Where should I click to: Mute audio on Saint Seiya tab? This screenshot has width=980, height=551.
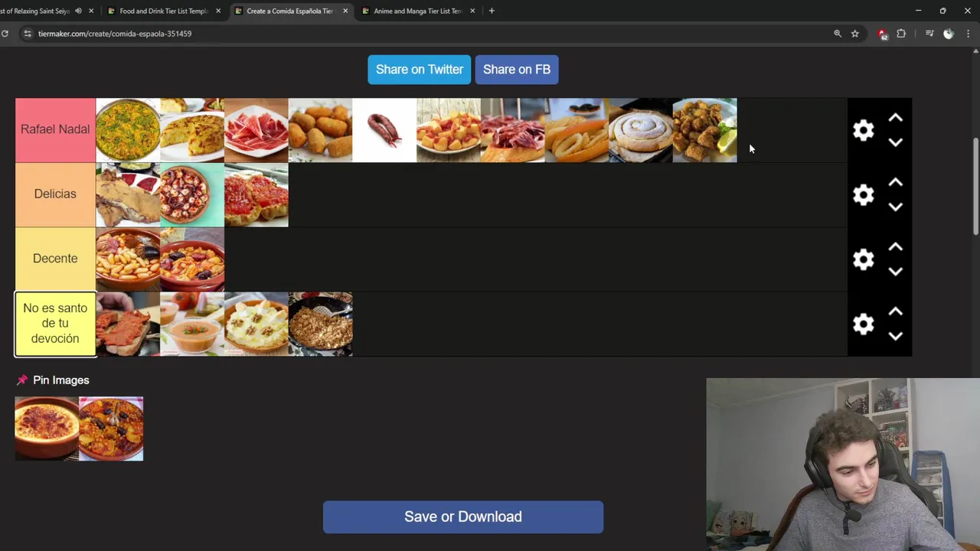pos(78,11)
